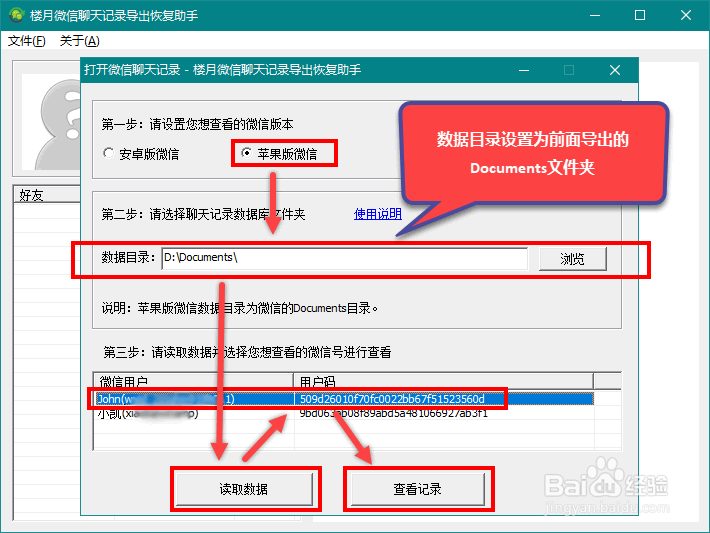Click user code 509d26010f70fc0022bb67f51523560d

[392, 399]
